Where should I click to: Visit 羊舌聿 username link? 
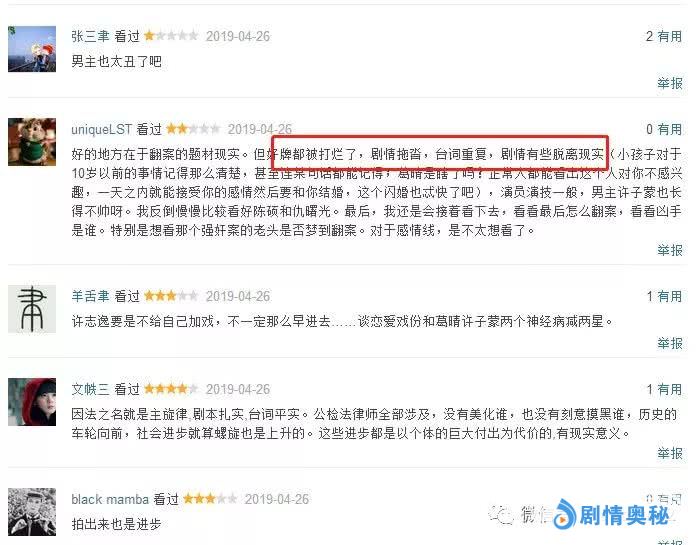click(x=90, y=296)
